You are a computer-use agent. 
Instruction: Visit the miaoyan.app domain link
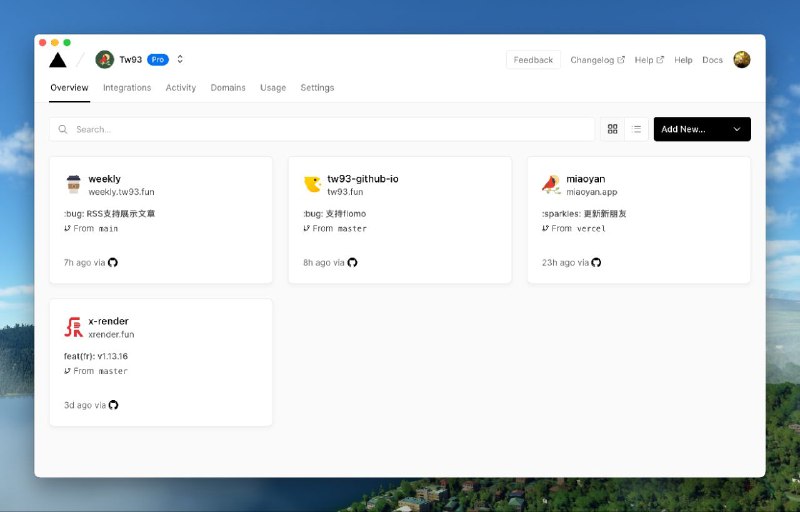[x=592, y=192]
